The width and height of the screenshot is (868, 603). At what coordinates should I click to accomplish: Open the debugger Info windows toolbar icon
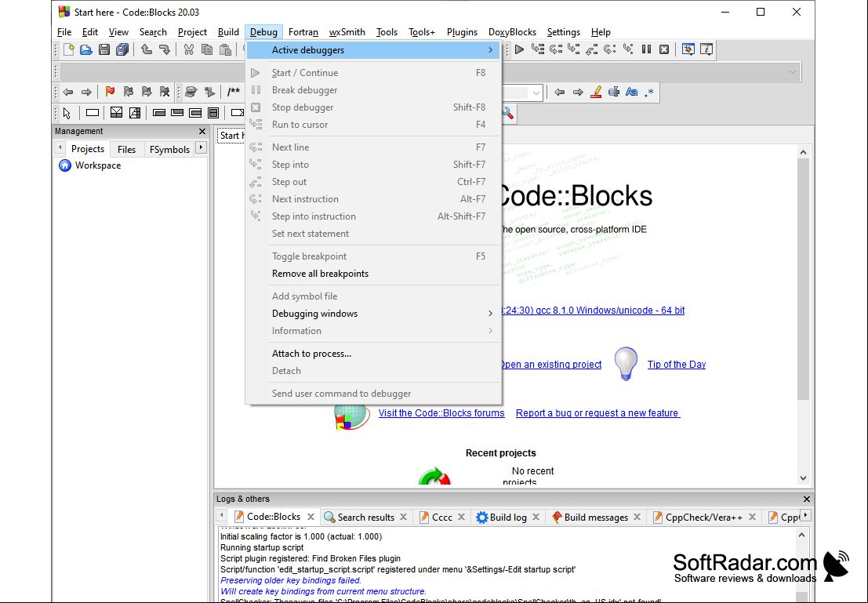(706, 50)
